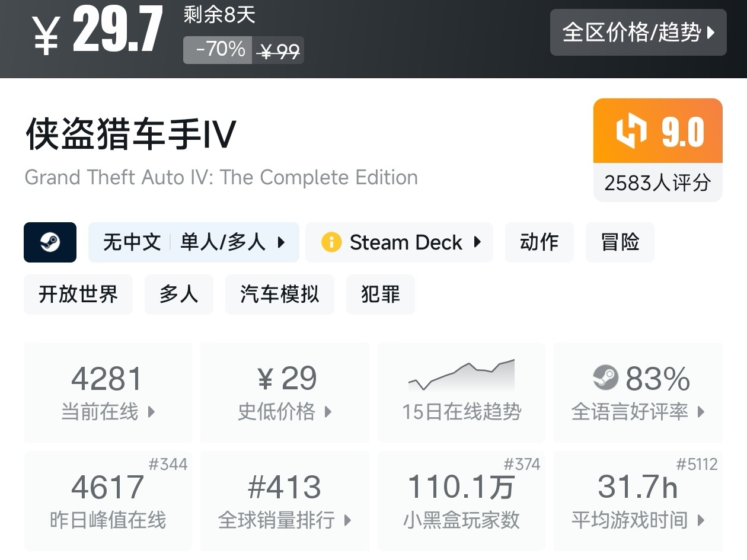Click the Steam platform icon badge
Screen dimensions: 747x560
50,242
